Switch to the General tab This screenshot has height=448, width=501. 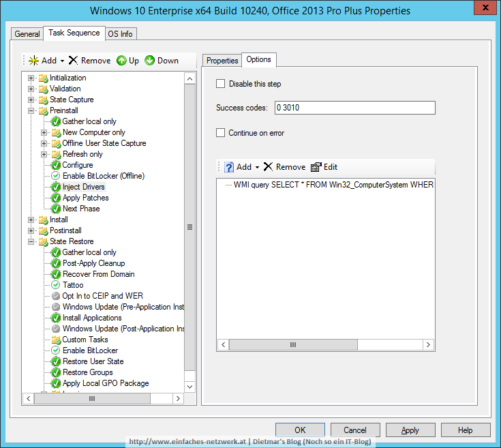(x=27, y=34)
